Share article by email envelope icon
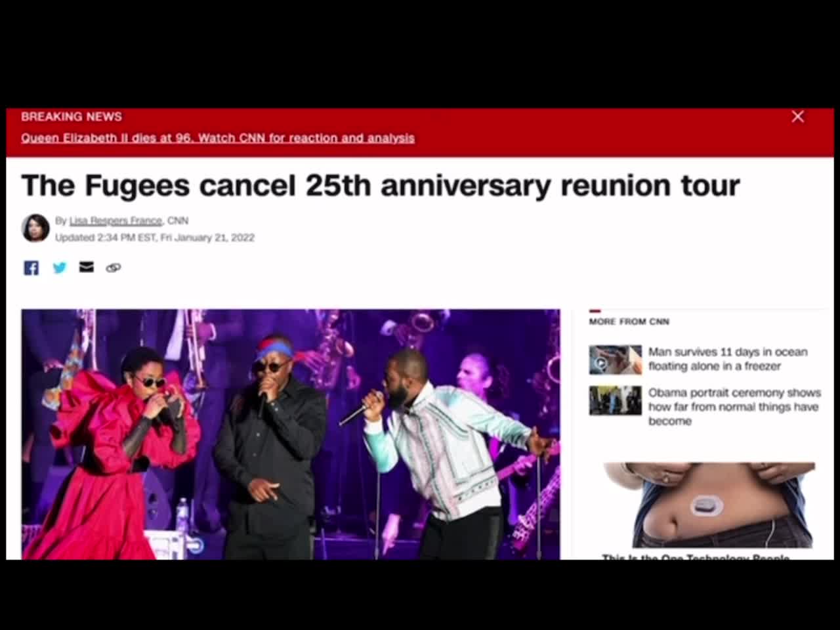The width and height of the screenshot is (840, 630). pos(87,267)
